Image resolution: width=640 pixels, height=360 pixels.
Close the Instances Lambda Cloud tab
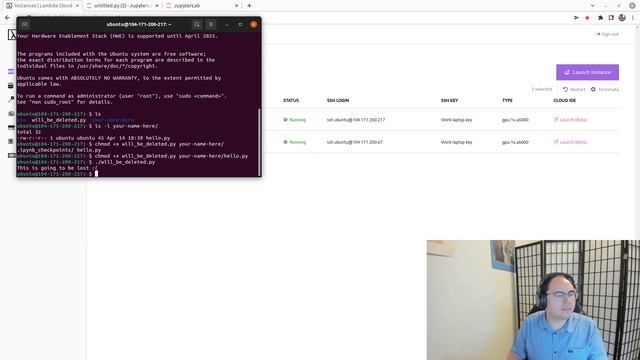coord(77,6)
